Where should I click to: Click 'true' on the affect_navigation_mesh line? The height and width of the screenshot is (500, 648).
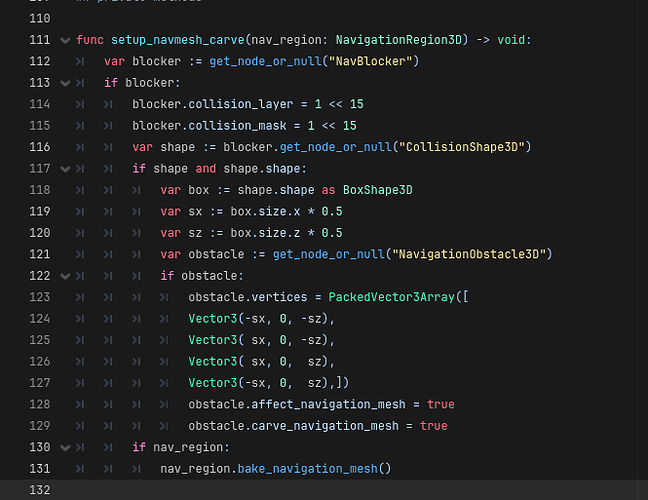[440, 404]
